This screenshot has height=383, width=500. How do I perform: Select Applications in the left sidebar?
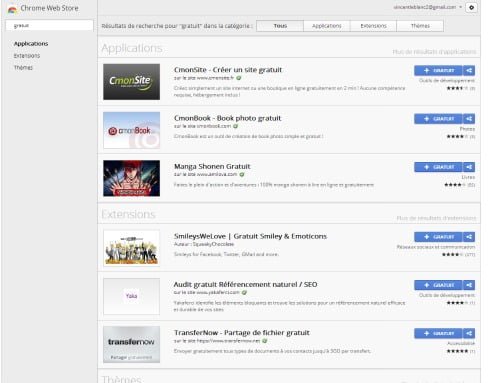31,44
